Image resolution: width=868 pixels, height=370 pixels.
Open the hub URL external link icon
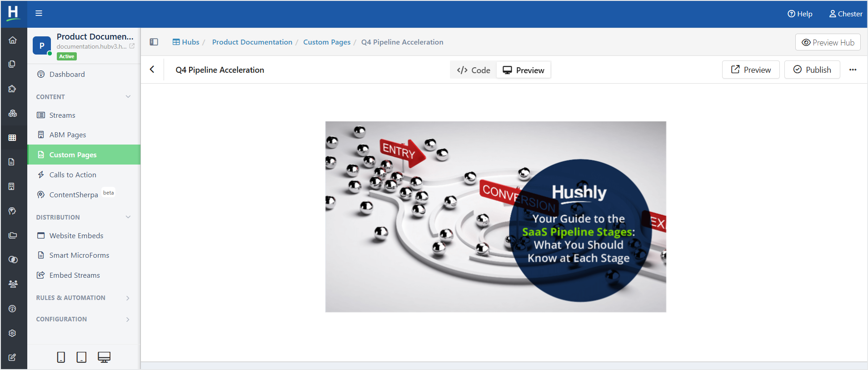pos(132,46)
